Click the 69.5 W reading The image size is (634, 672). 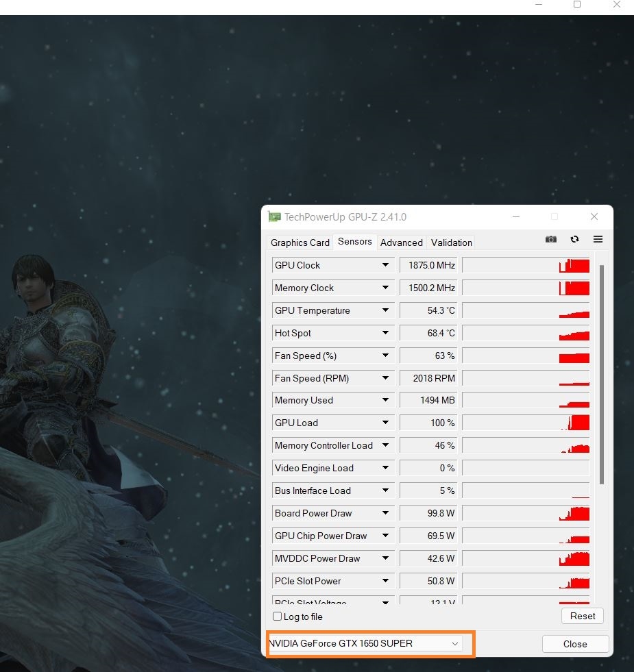click(428, 536)
